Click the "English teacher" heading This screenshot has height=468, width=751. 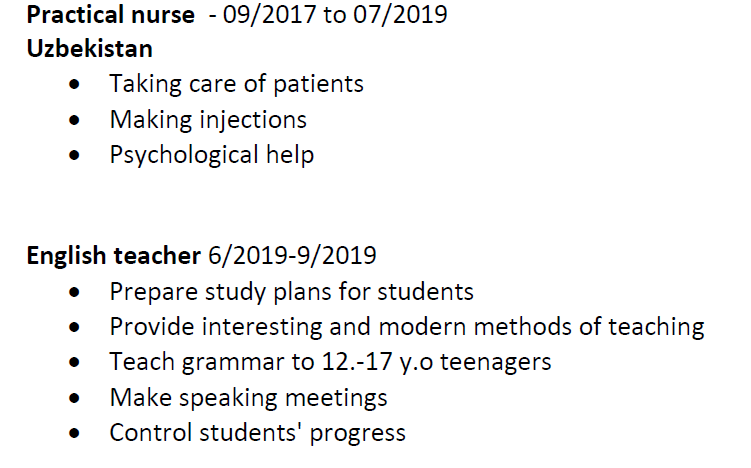pos(113,256)
